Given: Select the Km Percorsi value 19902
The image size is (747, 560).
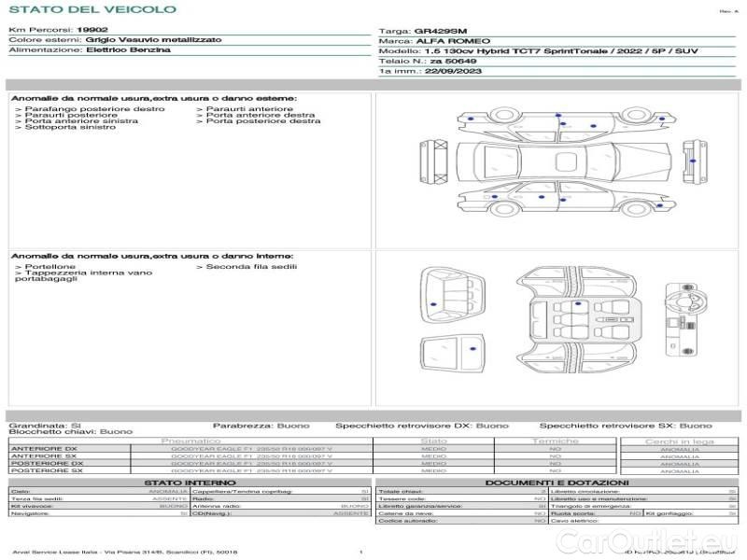Looking at the screenshot, I should point(92,30).
